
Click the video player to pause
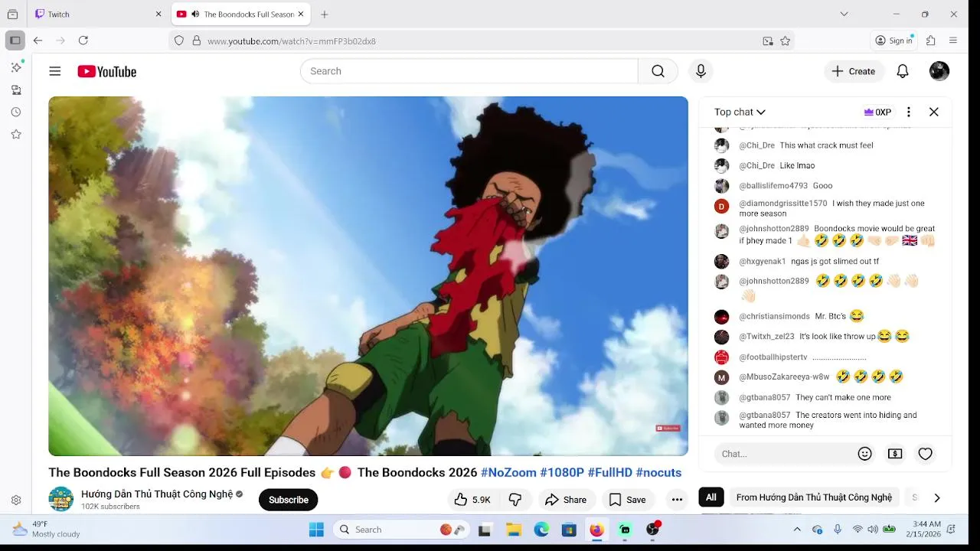point(368,276)
